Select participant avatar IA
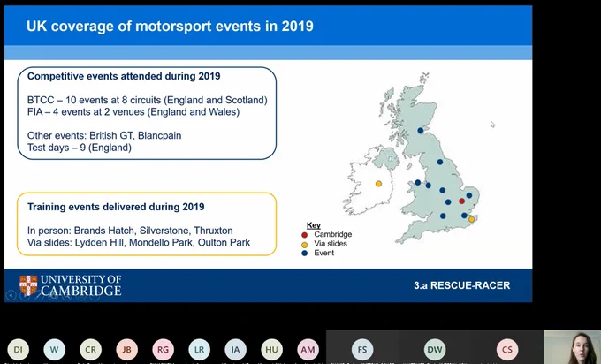 click(235, 350)
